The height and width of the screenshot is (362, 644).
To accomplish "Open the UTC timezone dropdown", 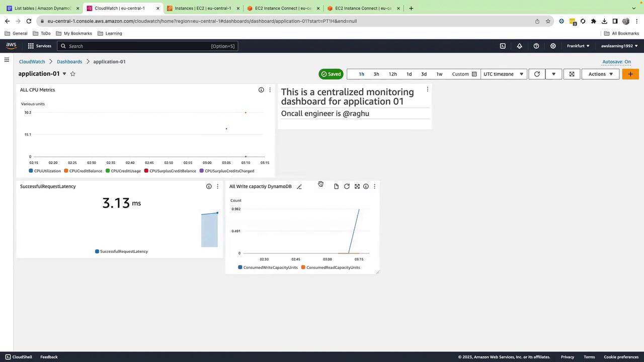I will 503,74.
